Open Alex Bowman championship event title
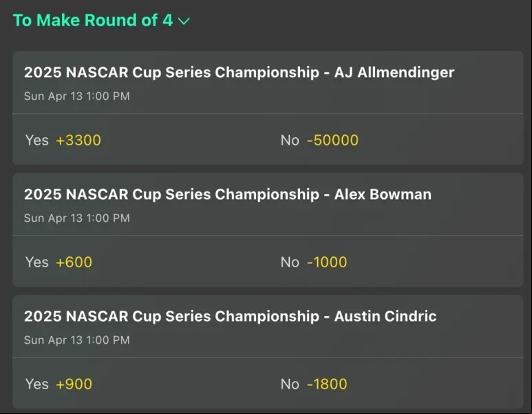Image resolution: width=532 pixels, height=414 pixels. [x=228, y=194]
